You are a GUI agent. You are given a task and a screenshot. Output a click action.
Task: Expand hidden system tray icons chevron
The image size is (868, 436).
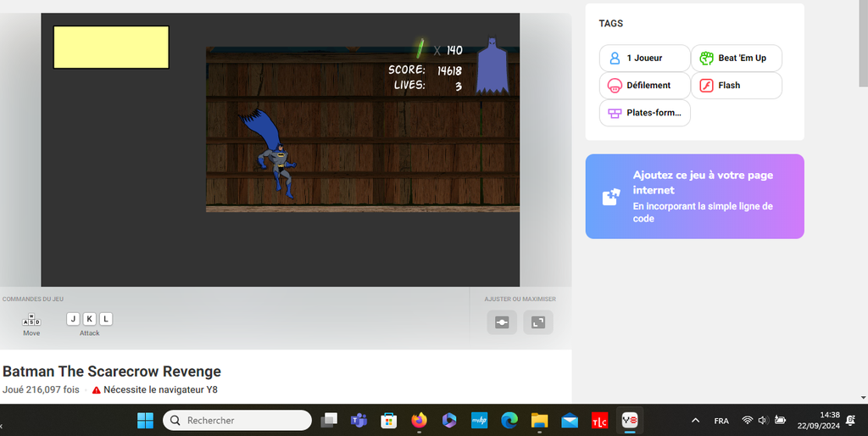pos(695,421)
